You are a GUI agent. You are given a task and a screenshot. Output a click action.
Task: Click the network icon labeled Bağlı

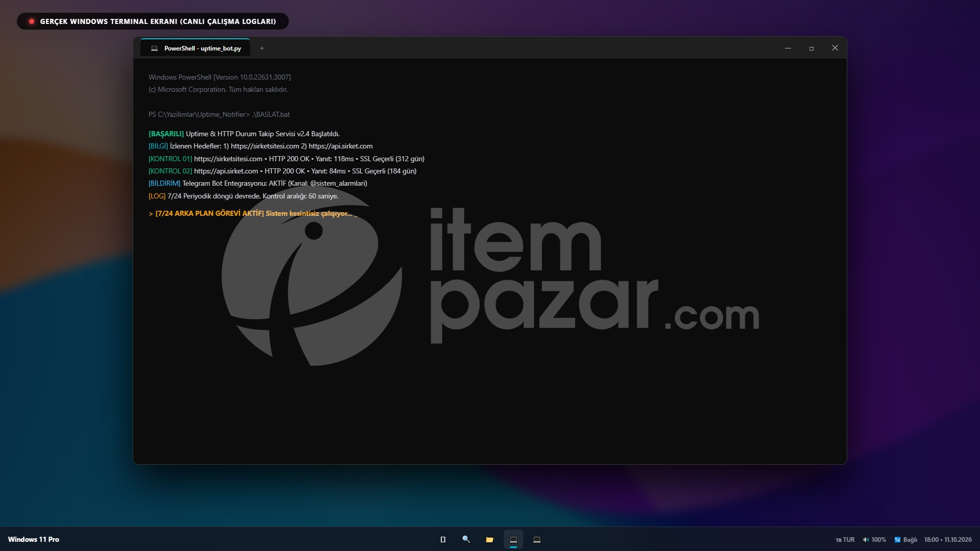pos(905,540)
